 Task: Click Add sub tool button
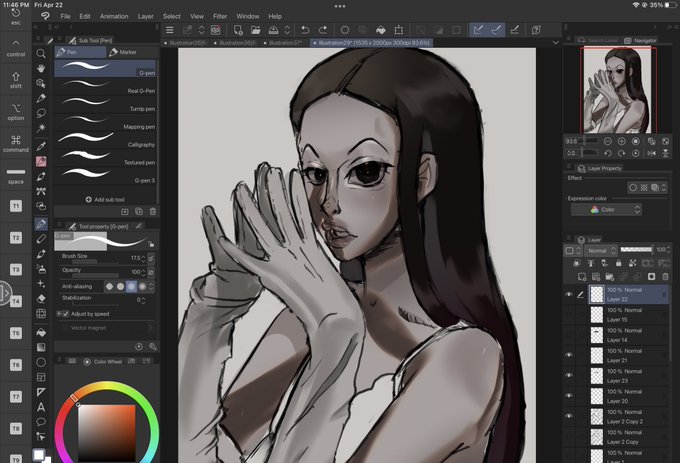[105, 200]
